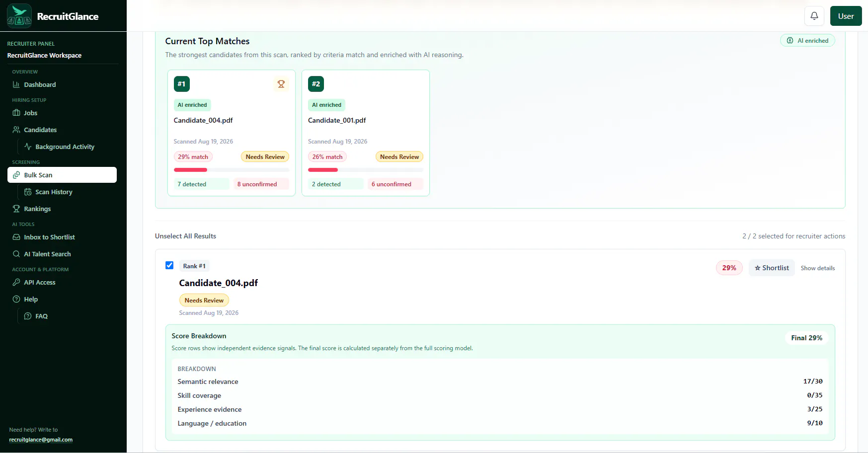Click the Background Activity pulse icon
The height and width of the screenshot is (453, 868).
pos(28,147)
